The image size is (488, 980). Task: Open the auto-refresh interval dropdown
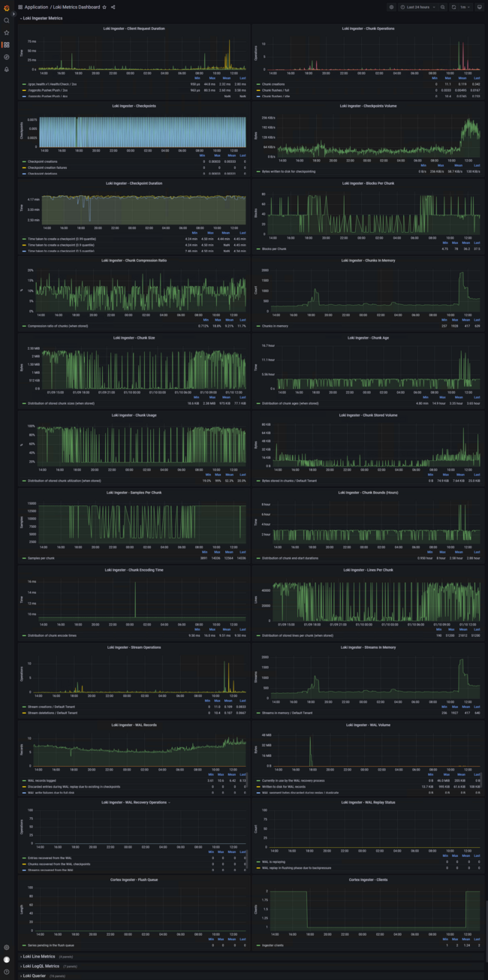pos(465,7)
